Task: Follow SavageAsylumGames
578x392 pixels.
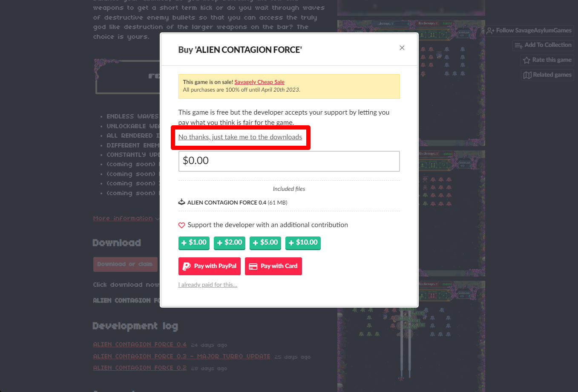Action: tap(529, 31)
